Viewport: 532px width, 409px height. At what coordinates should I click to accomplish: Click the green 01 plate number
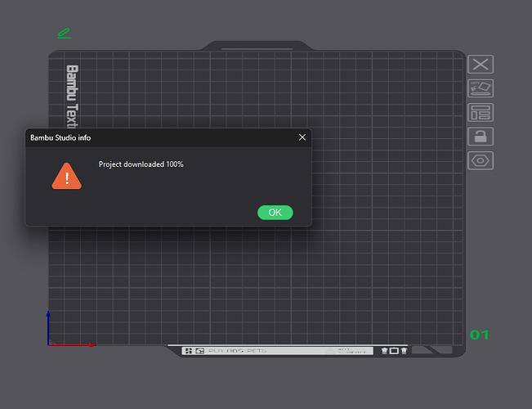click(x=479, y=335)
